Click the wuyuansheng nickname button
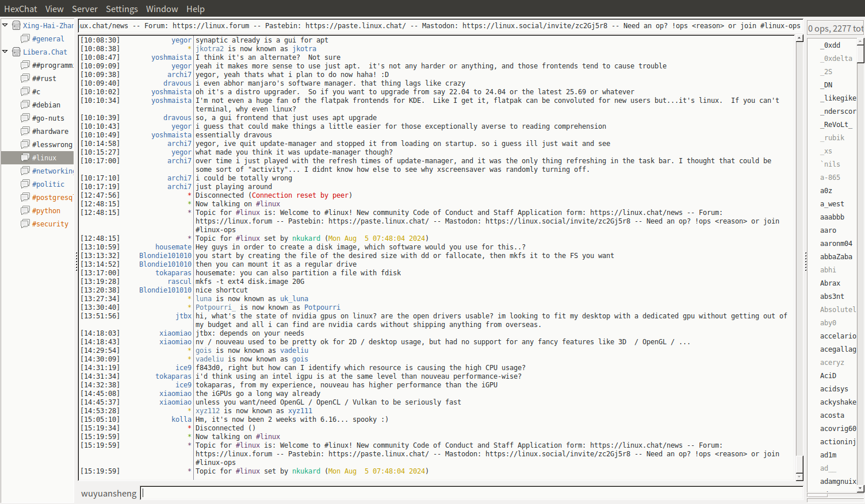 pos(109,493)
